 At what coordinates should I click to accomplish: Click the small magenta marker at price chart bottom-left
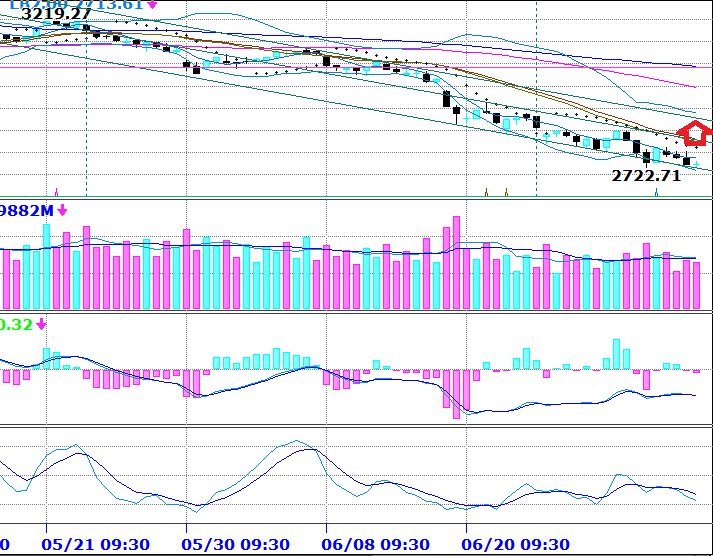[56, 190]
